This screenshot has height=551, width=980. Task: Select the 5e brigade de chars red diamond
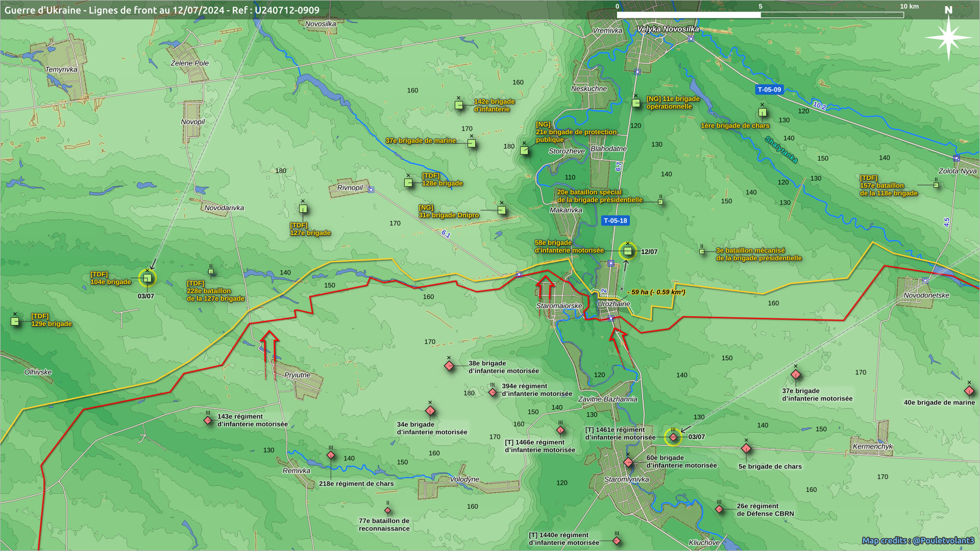point(746,448)
